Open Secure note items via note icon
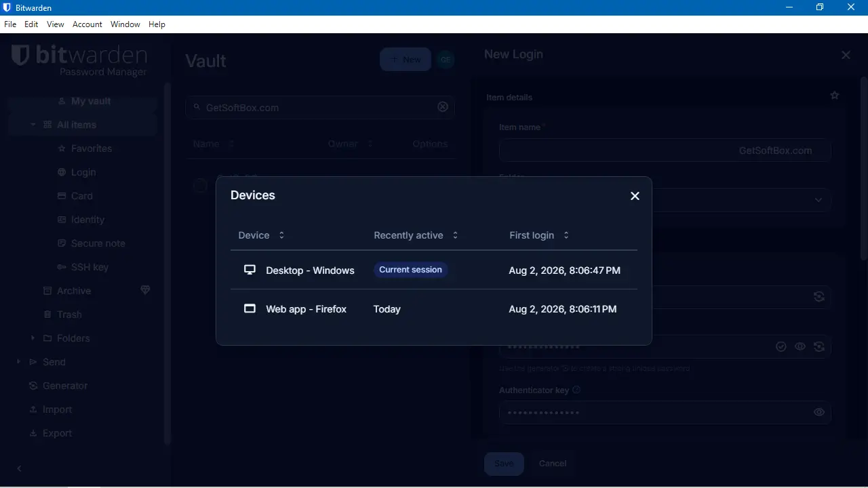 point(62,243)
